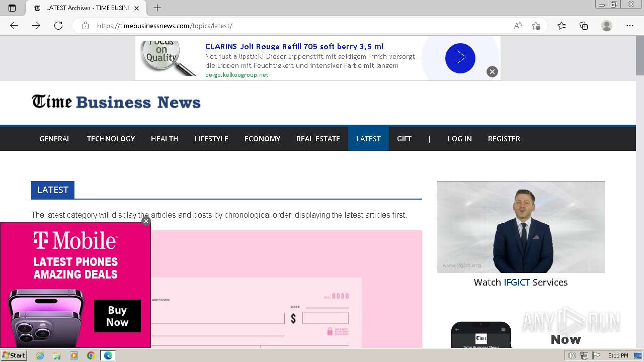The image size is (644, 362).
Task: Open the browser profile menu
Action: [x=607, y=26]
